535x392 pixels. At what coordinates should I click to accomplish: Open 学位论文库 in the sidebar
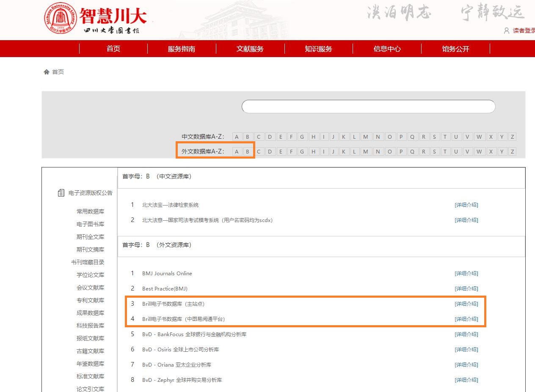90,275
